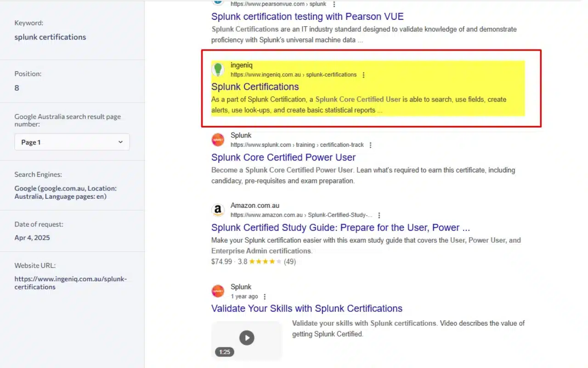Open three-dot menu beside pearsonvue URL
This screenshot has width=588, height=368.
(334, 4)
